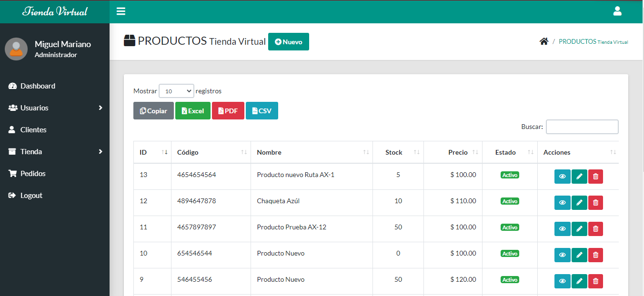Delete Producto Prueba AX-12 trash icon
The image size is (644, 296).
pos(595,229)
